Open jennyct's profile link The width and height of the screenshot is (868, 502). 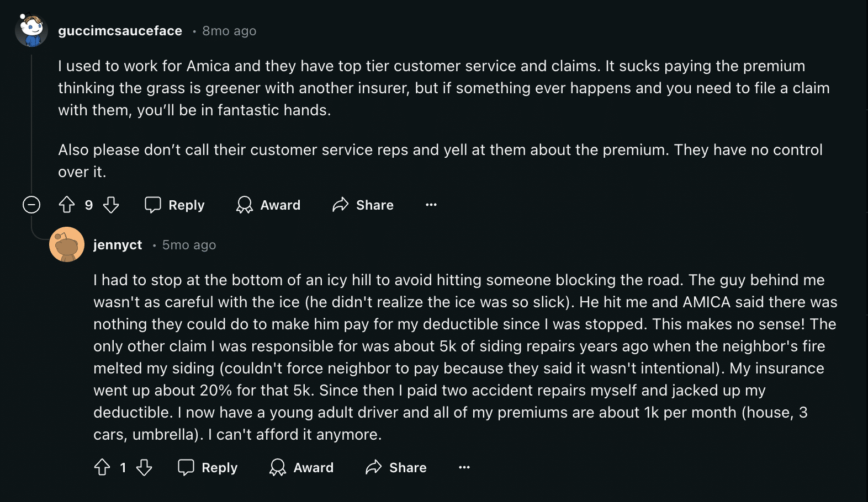coord(118,244)
